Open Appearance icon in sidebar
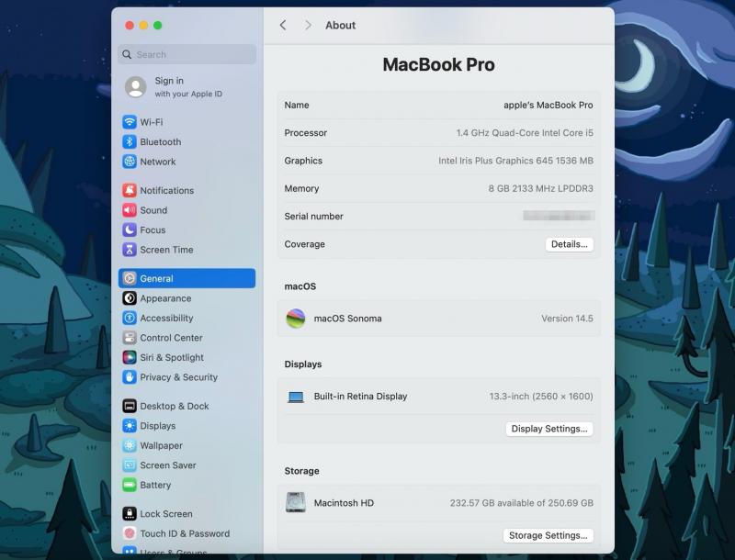 pyautogui.click(x=130, y=298)
